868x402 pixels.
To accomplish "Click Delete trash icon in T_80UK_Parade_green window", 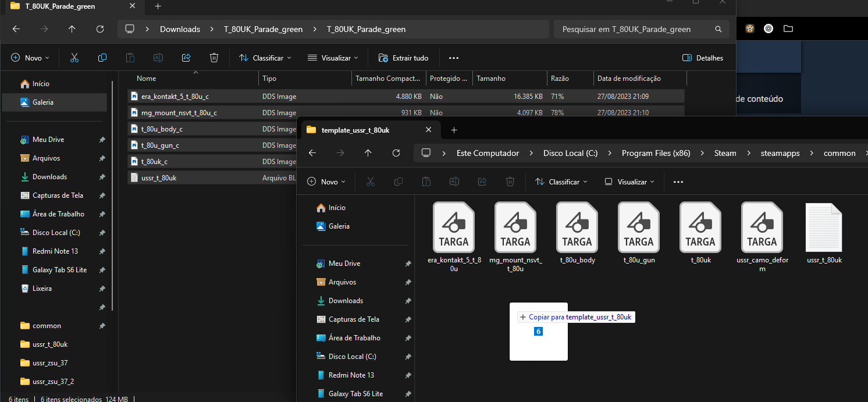I will pos(214,58).
